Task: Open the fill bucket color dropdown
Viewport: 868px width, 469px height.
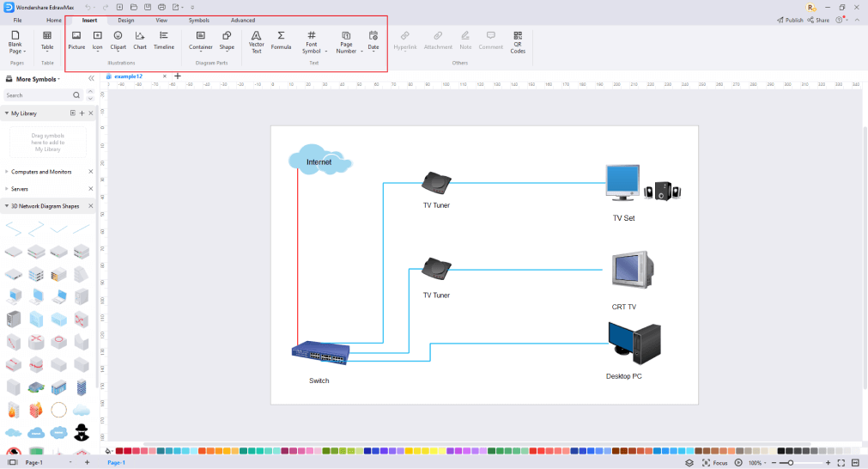Action: tap(109, 451)
